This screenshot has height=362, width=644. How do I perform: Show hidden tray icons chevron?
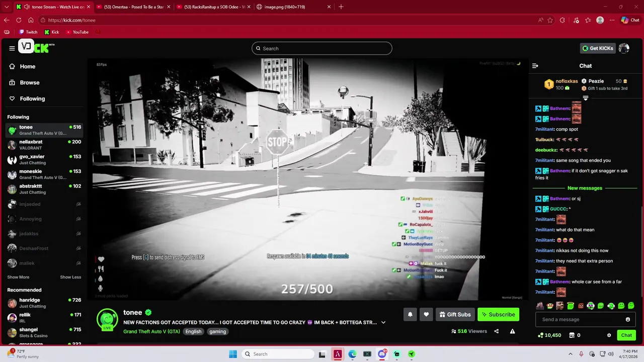click(x=570, y=354)
